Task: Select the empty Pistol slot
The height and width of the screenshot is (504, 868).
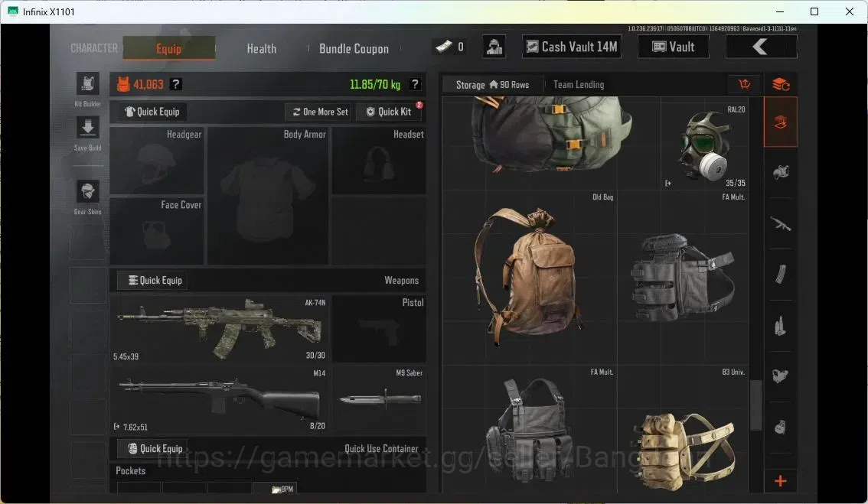Action: (379, 329)
